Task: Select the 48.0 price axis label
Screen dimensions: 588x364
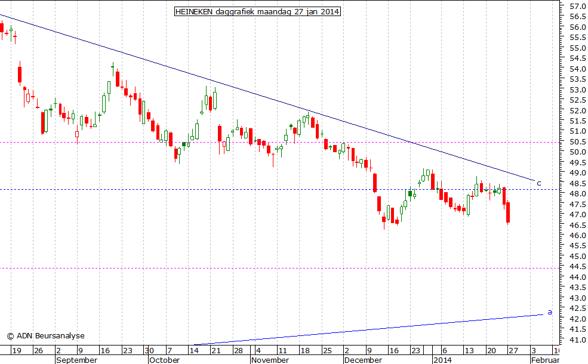Action: click(x=578, y=194)
